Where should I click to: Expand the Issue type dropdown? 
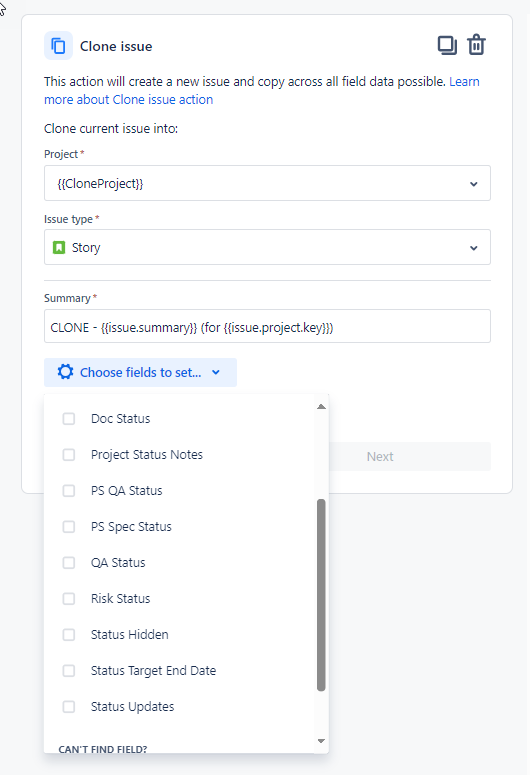coord(267,247)
